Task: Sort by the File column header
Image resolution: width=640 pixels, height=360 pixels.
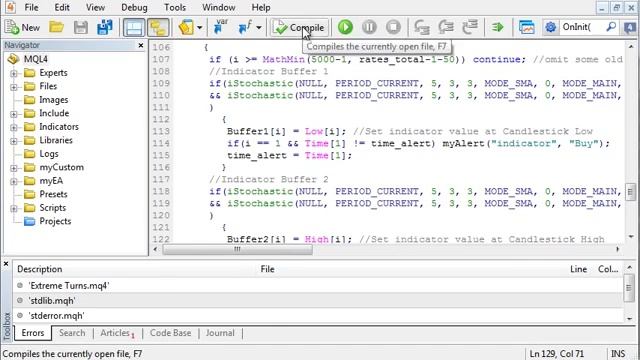Action: point(267,269)
